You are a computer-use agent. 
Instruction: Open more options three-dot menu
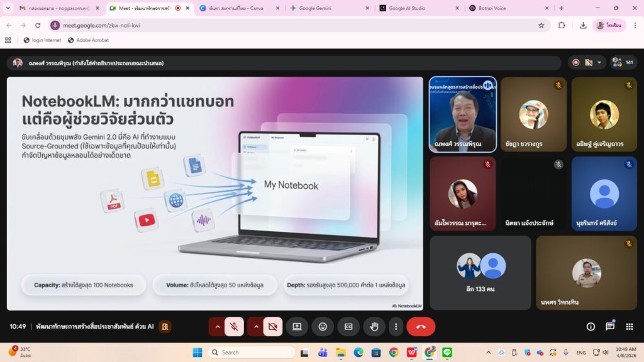click(396, 327)
